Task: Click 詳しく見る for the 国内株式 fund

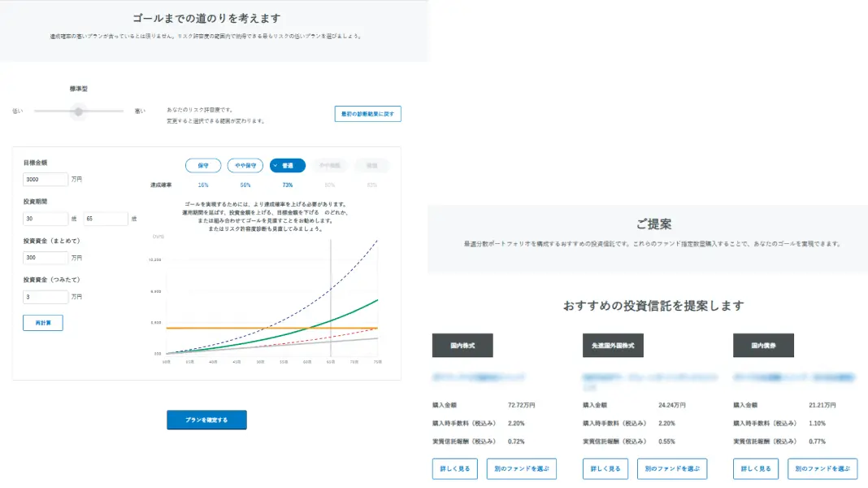Action: (455, 468)
